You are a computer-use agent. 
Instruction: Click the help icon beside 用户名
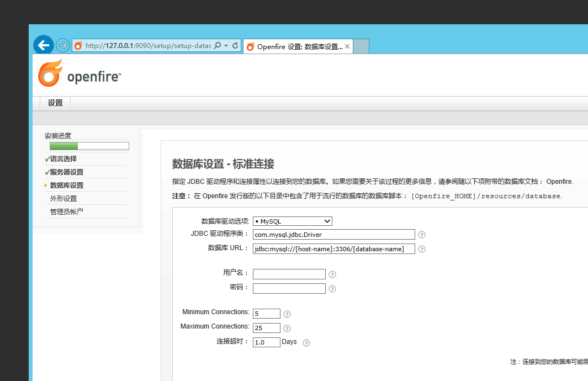tap(332, 274)
